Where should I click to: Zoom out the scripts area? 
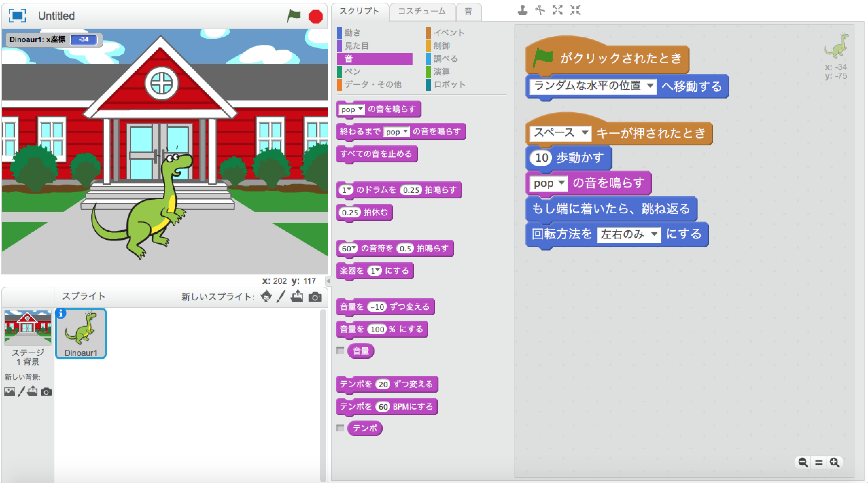pos(803,462)
